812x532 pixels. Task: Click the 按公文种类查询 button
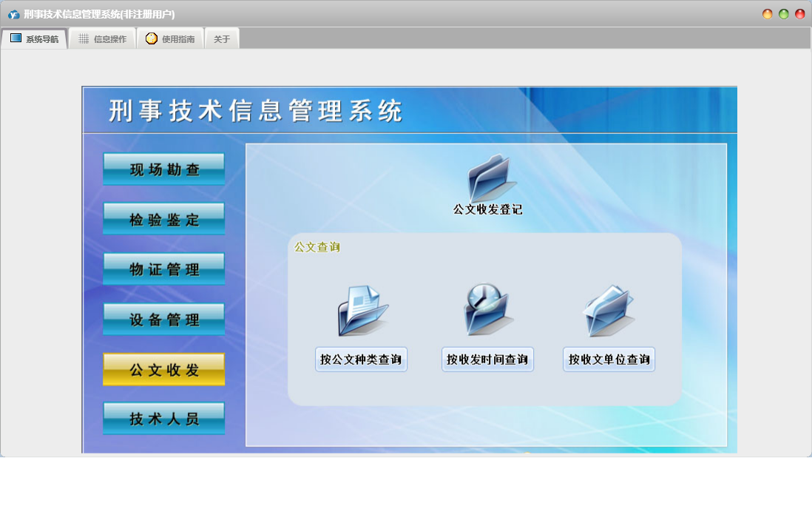coord(361,360)
